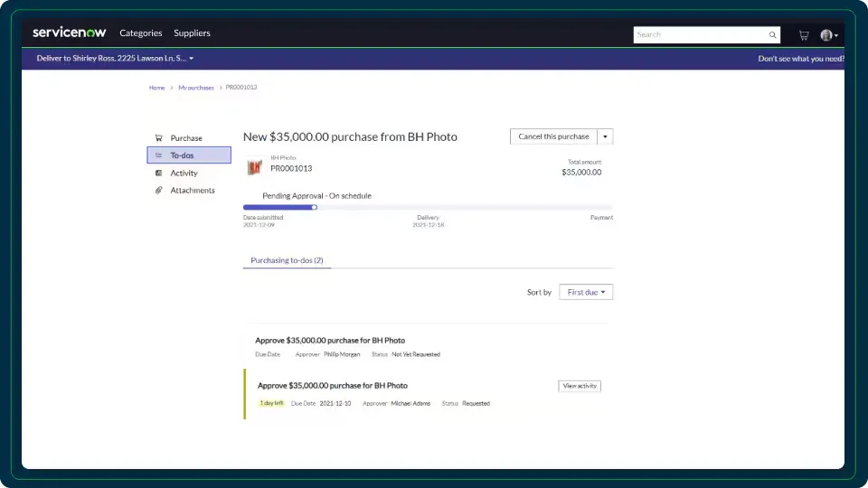Click Don't see what you need link
The image size is (868, 488).
tap(801, 59)
